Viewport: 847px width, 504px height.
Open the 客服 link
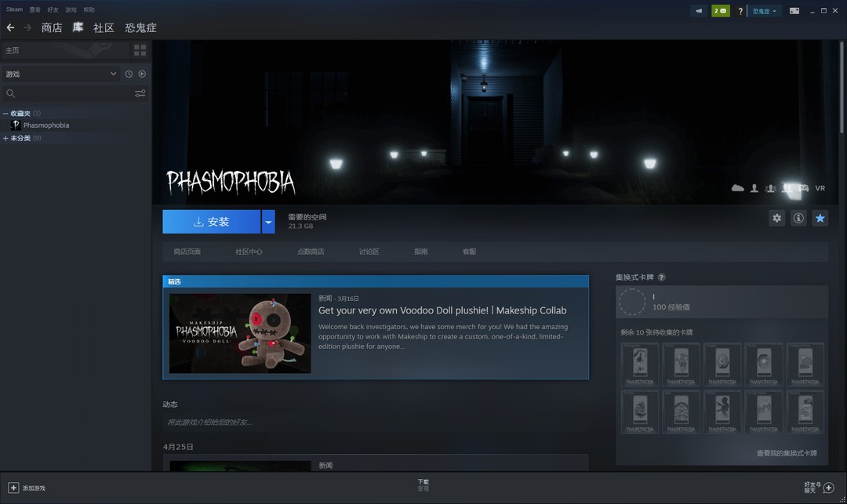pos(469,252)
